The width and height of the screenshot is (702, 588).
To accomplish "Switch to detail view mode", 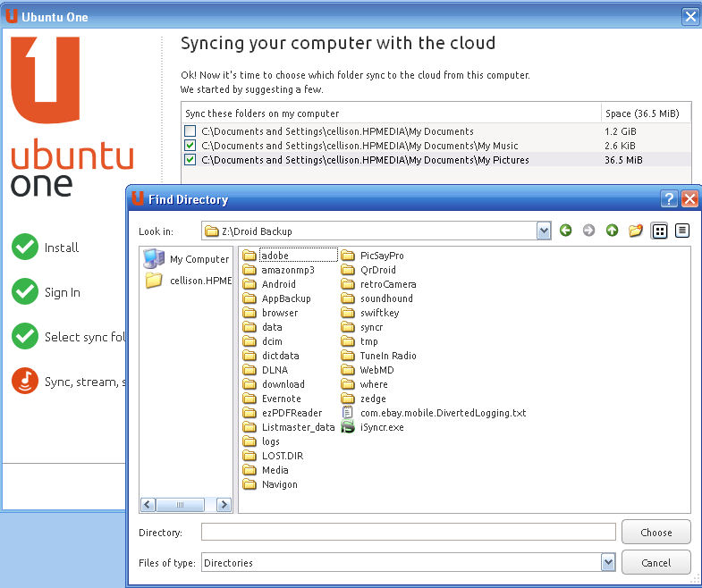I will point(681,231).
